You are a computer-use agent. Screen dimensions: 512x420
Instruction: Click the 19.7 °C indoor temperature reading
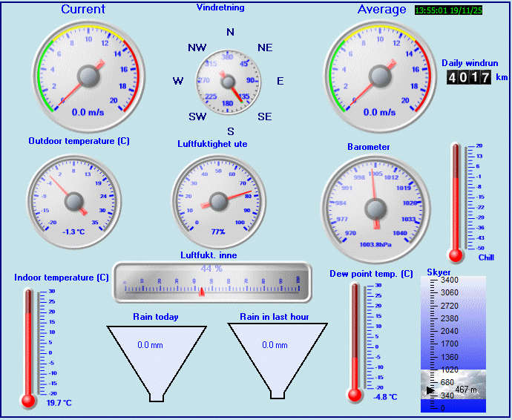pos(58,403)
